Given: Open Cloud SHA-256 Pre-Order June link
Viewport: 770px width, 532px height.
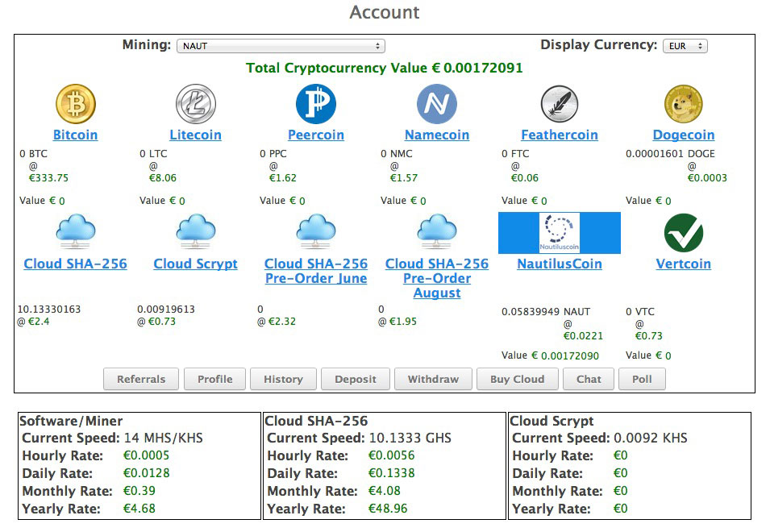Looking at the screenshot, I should click(x=316, y=271).
